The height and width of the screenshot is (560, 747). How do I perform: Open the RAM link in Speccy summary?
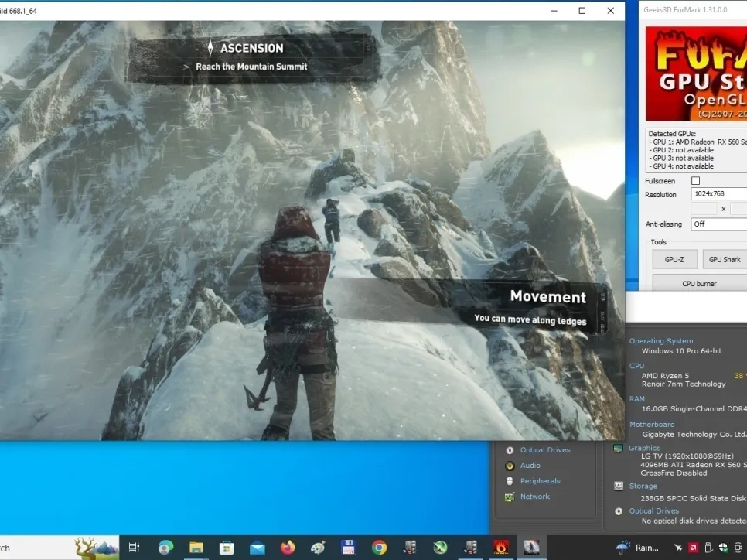tap(637, 399)
